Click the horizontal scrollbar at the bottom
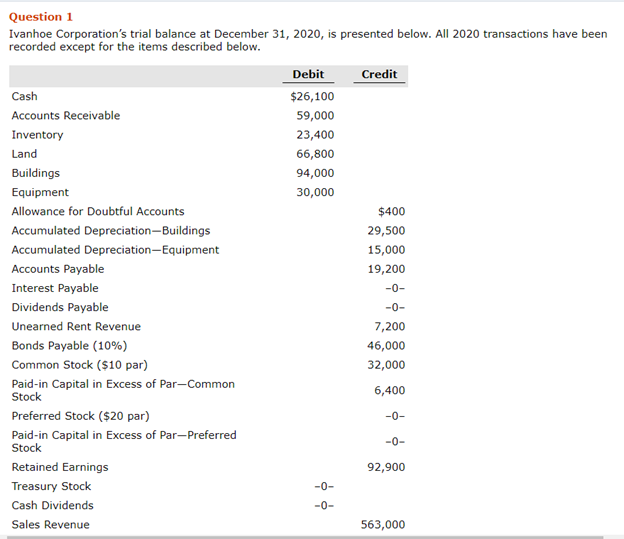 (305, 537)
